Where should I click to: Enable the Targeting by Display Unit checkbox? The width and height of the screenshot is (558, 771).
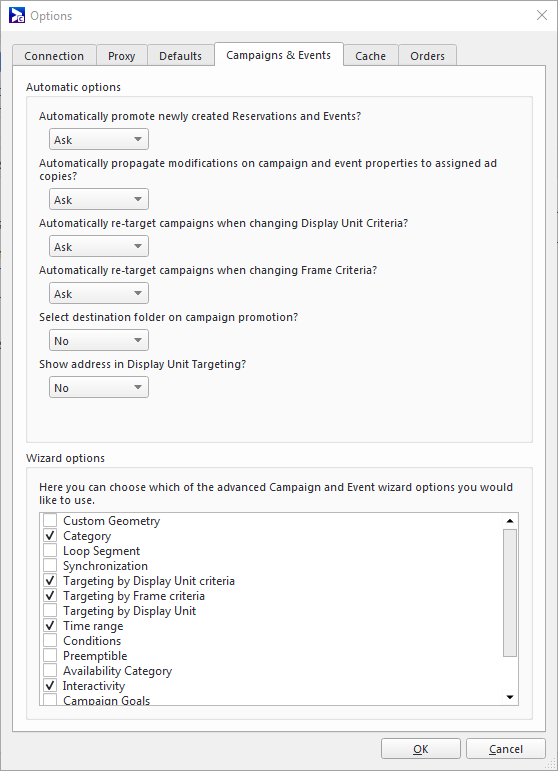click(x=50, y=611)
